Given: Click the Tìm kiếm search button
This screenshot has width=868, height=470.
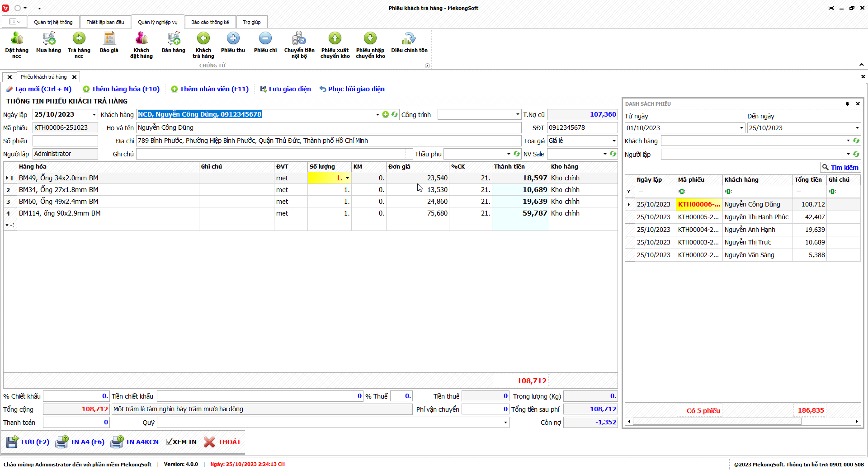Looking at the screenshot, I should pyautogui.click(x=840, y=168).
